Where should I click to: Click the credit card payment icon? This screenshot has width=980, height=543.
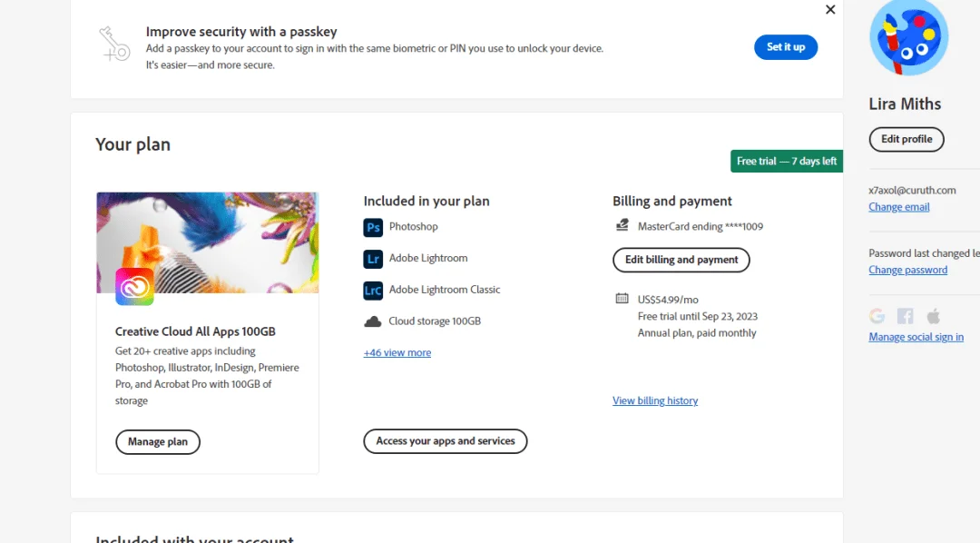(622, 225)
